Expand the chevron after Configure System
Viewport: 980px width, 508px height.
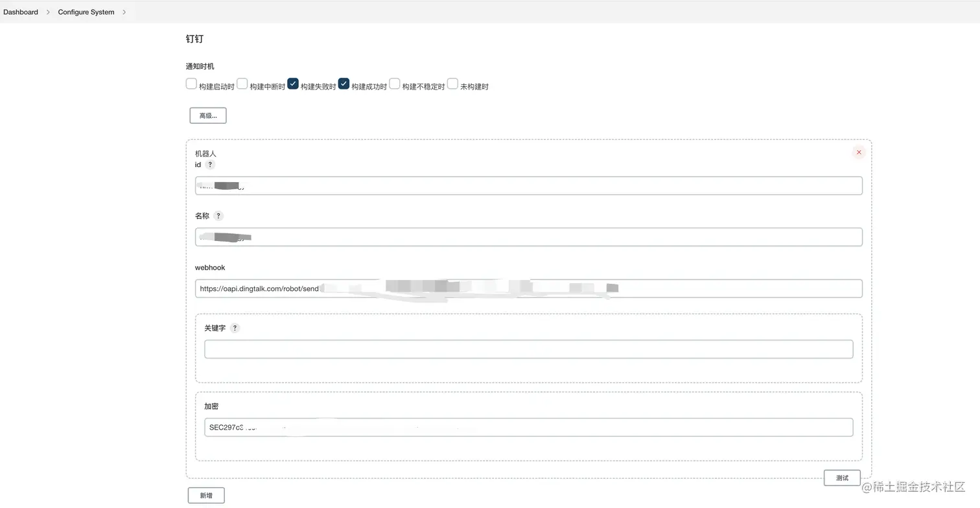124,12
